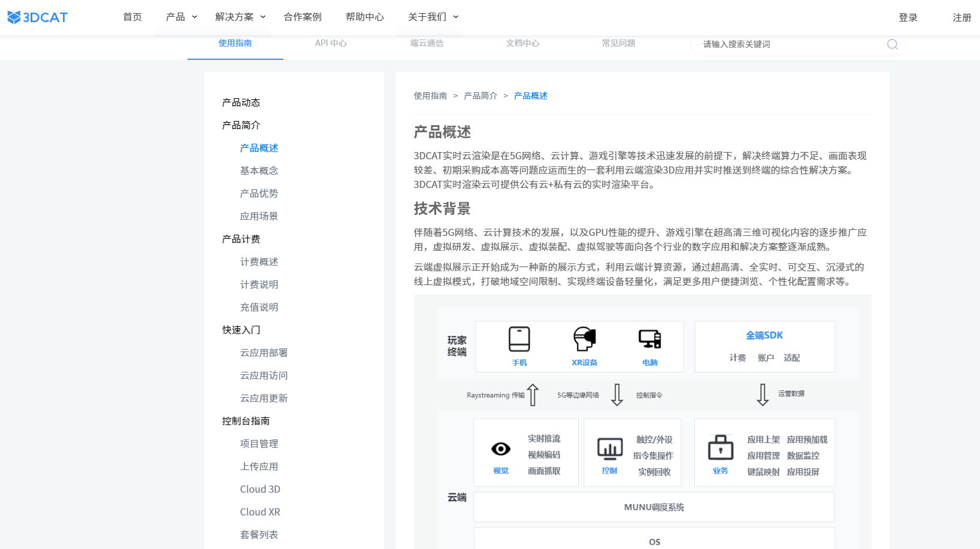Open Cloud 3D in the sidebar
Image resolution: width=980 pixels, height=549 pixels.
pyautogui.click(x=261, y=489)
